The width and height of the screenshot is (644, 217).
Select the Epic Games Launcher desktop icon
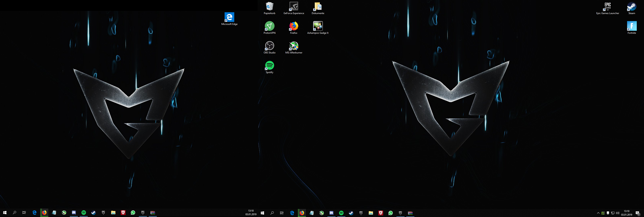608,7
